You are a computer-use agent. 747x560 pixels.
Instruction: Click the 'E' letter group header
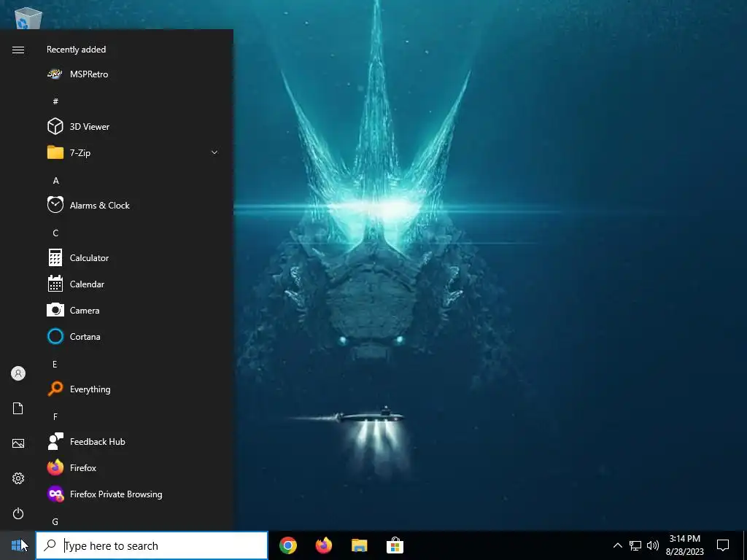[x=55, y=365]
